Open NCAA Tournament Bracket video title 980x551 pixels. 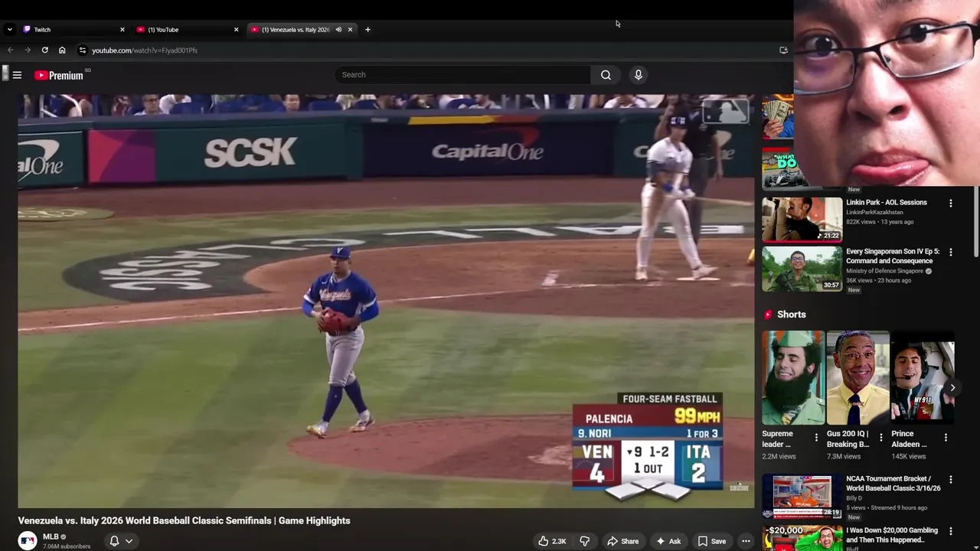[x=893, y=484]
